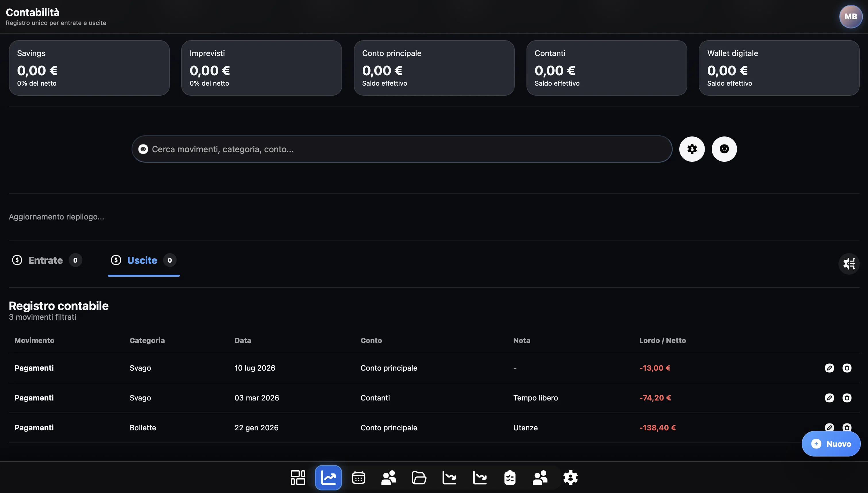Open the folder icon in bottom dock
Screen dimensions: 868x493
click(419, 477)
